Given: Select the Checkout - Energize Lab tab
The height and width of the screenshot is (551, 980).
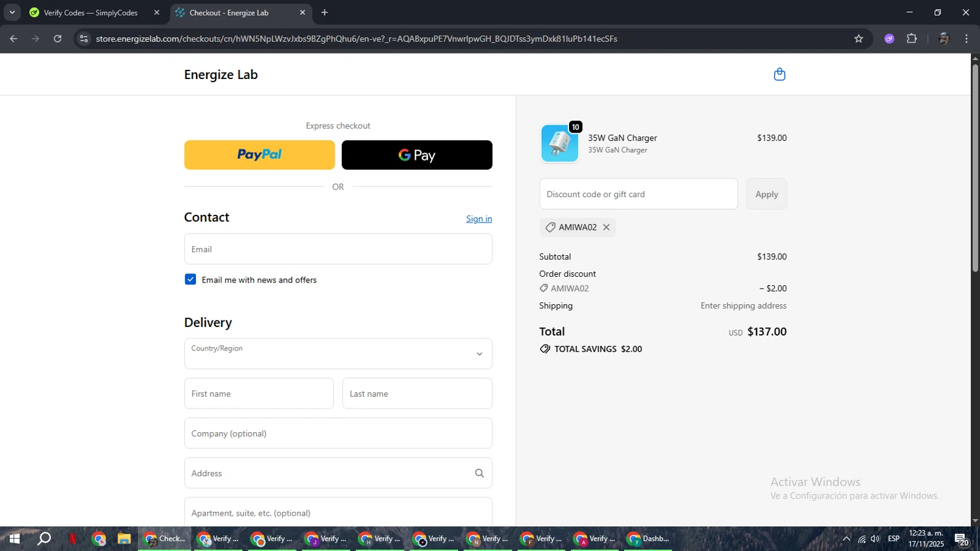Looking at the screenshot, I should click(229, 12).
